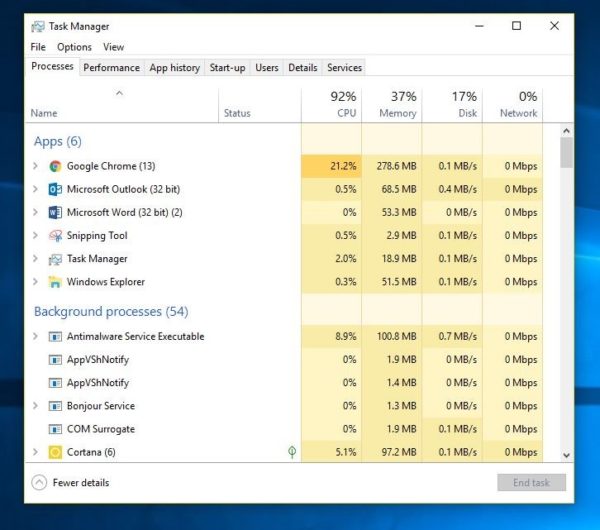Select the 1.3 MB Bonjour Service memory cell

click(391, 406)
